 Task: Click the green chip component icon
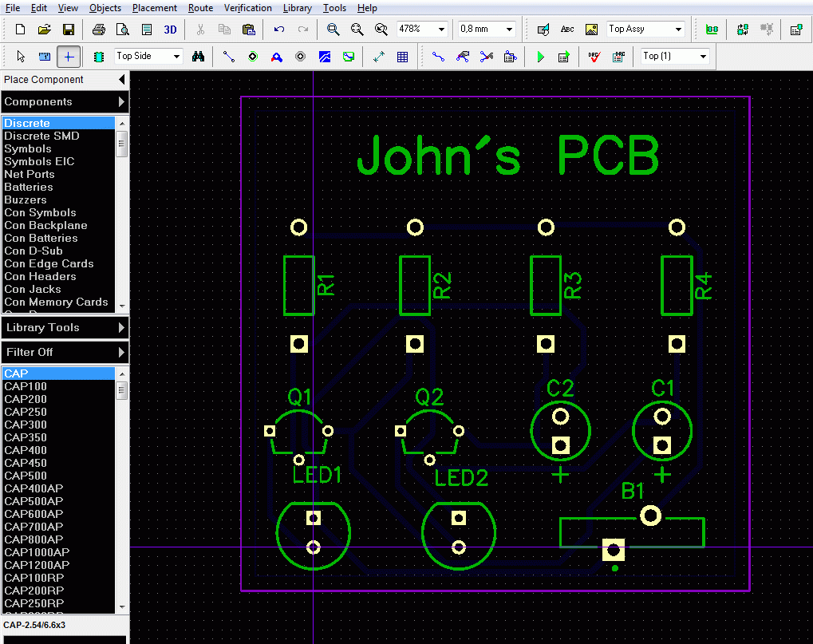click(x=98, y=56)
